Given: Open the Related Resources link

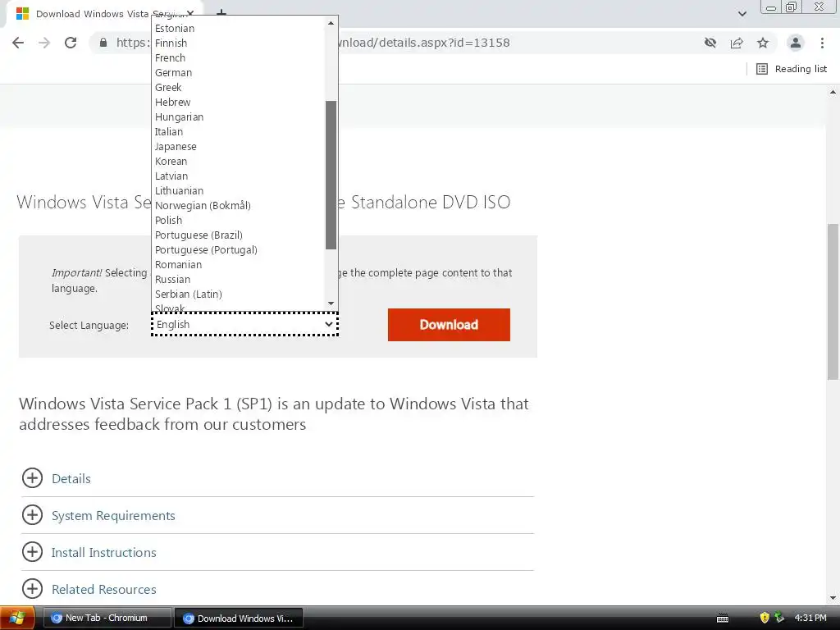Looking at the screenshot, I should (104, 590).
